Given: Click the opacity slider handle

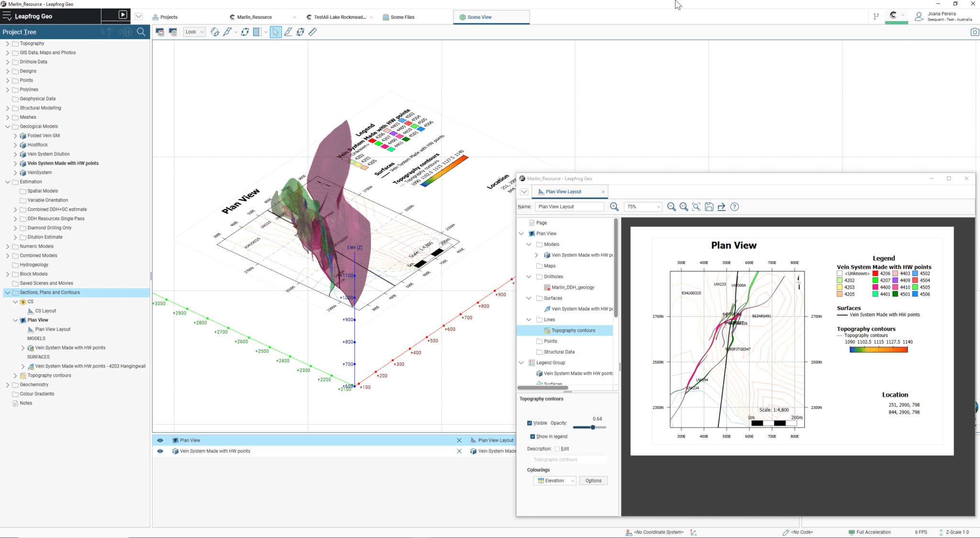Looking at the screenshot, I should click(x=593, y=427).
